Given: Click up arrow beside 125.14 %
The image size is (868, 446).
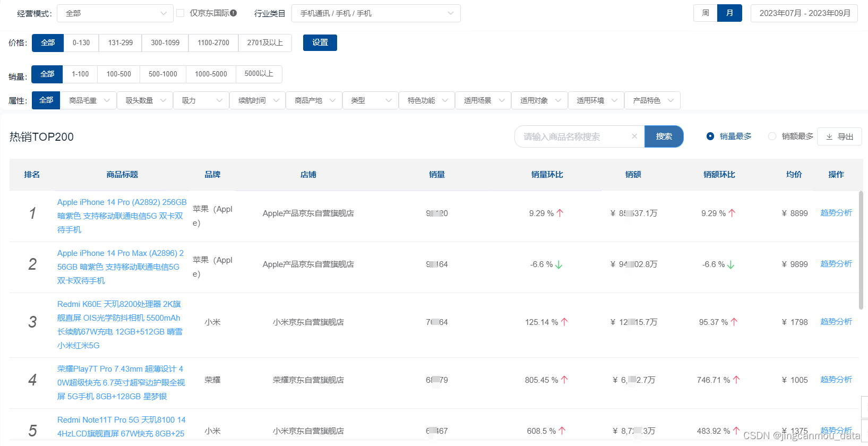Looking at the screenshot, I should click(x=564, y=322).
